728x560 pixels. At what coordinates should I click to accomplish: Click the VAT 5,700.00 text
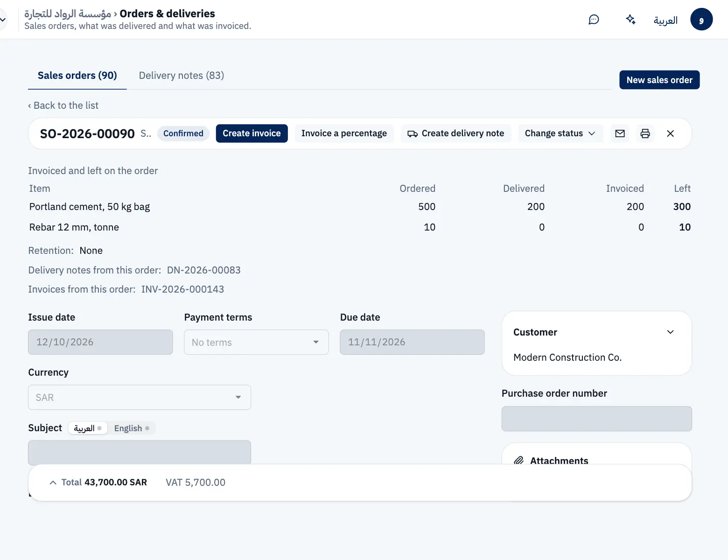tap(196, 483)
